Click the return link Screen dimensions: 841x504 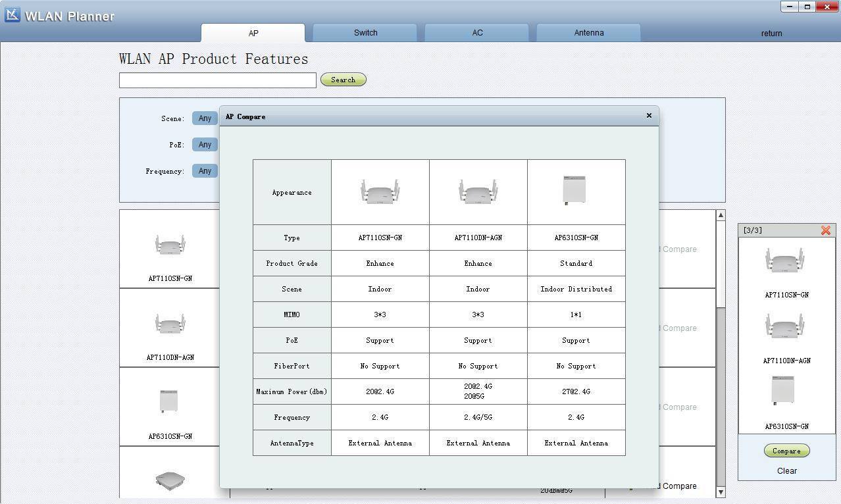coord(771,33)
